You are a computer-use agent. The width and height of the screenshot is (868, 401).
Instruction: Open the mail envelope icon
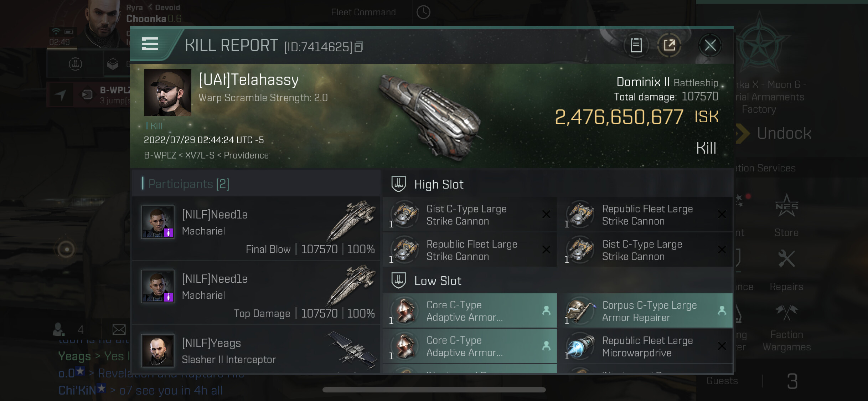coord(119,330)
